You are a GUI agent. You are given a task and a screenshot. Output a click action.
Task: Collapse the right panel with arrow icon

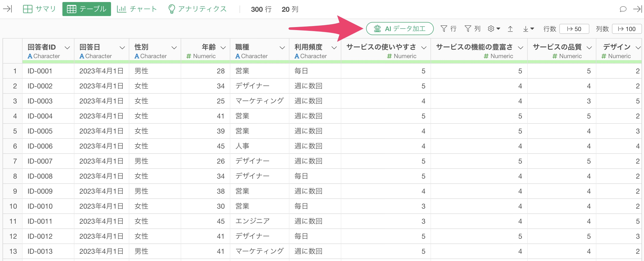pyautogui.click(x=637, y=9)
